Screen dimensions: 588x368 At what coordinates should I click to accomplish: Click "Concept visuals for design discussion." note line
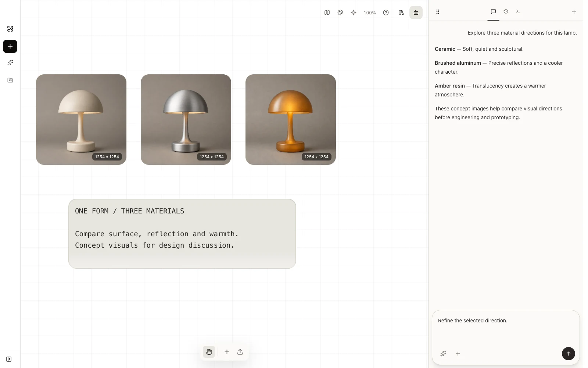click(154, 245)
